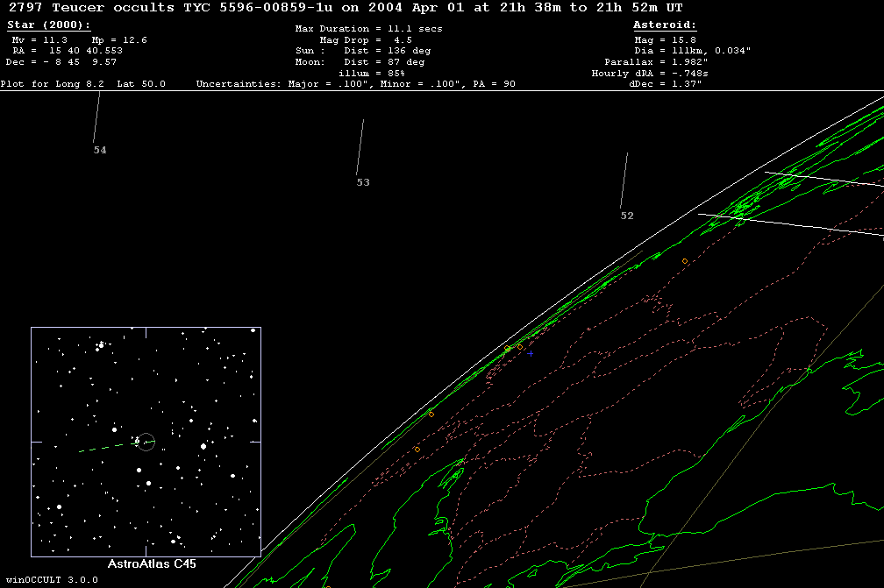Click the small gray cross marker on the map
Image resolution: width=884 pixels, height=588 pixels.
531,353
